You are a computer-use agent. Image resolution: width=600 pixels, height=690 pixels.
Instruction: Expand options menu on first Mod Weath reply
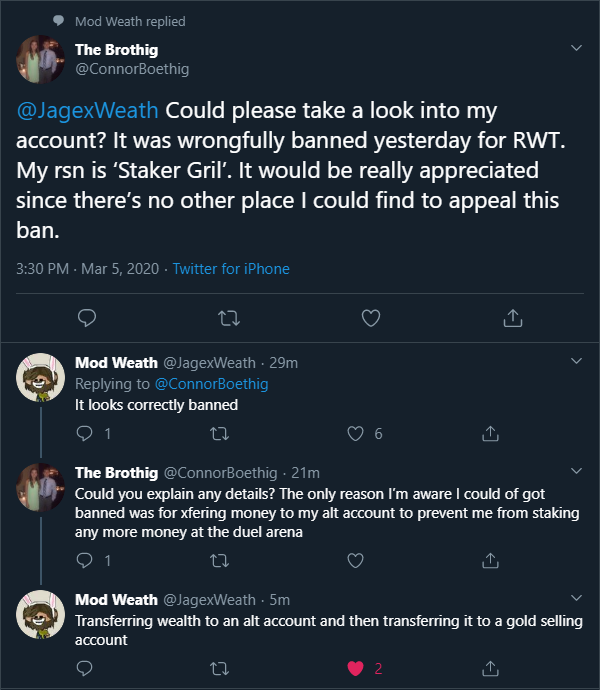(576, 360)
